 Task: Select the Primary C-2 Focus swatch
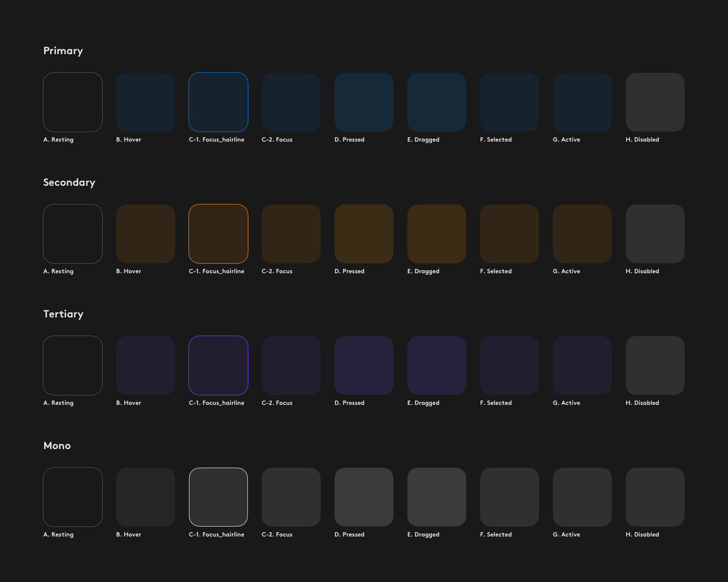point(291,102)
